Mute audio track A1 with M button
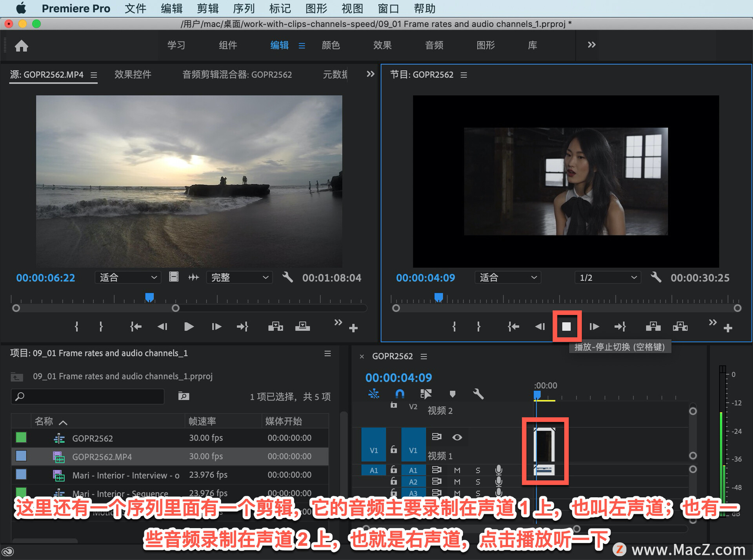This screenshot has height=560, width=753. click(x=457, y=471)
